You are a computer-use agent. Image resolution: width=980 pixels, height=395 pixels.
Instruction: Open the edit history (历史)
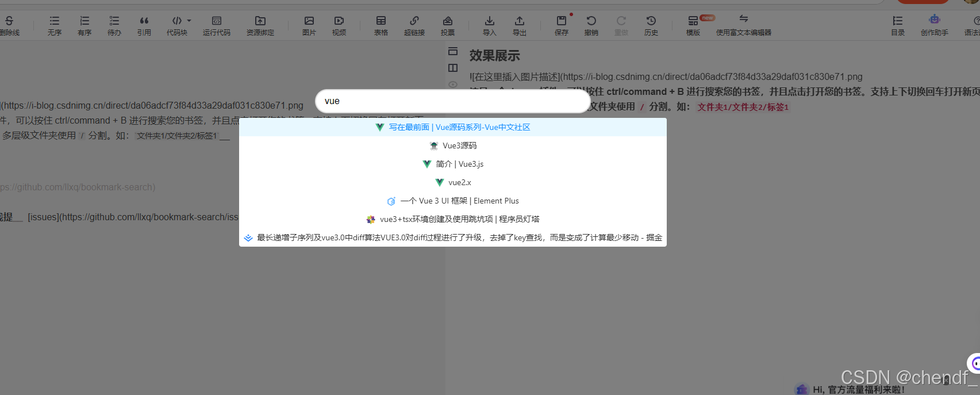point(651,26)
